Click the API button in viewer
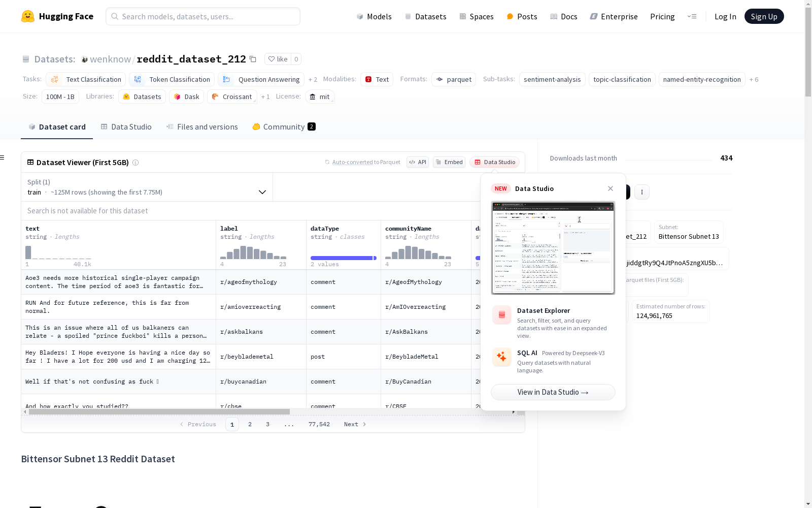This screenshot has height=508, width=812. (x=418, y=162)
